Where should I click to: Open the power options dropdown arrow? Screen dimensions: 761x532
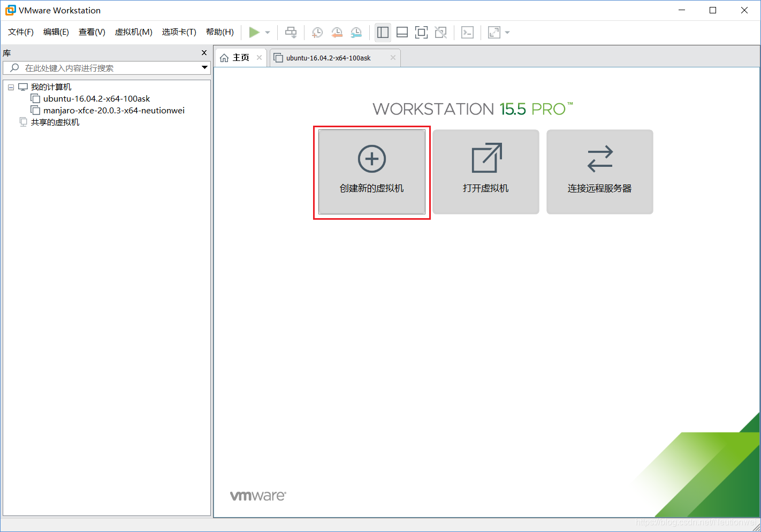click(268, 33)
